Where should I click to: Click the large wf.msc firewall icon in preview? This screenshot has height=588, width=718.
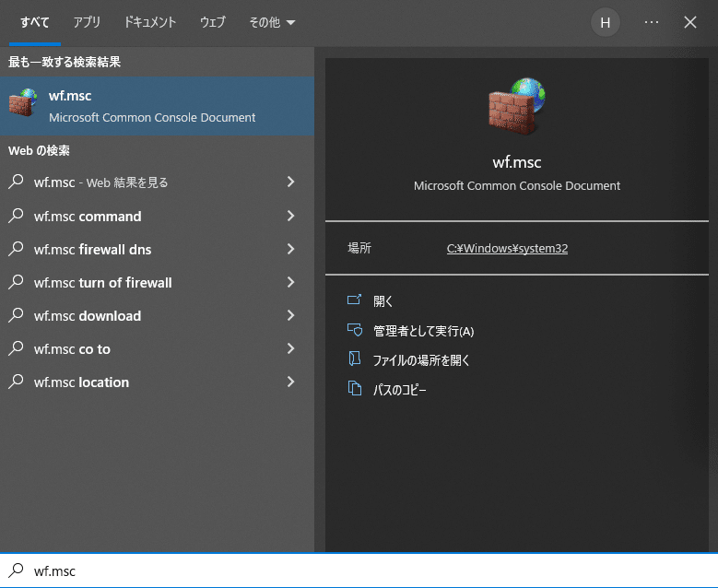point(517,106)
